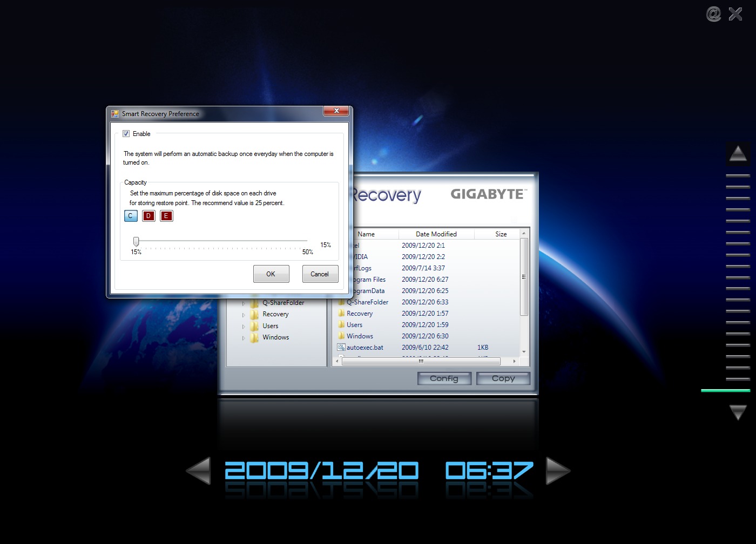Click the 2009/12/20 date display

click(321, 471)
